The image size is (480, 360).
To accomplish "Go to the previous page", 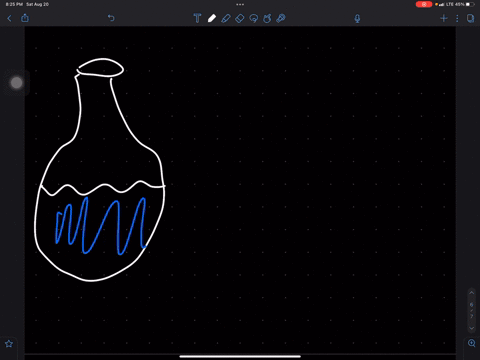I will pyautogui.click(x=472, y=293).
